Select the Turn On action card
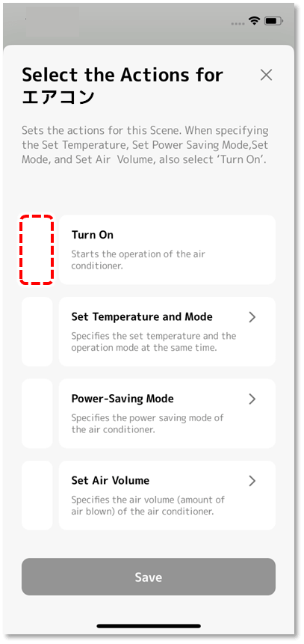Screen dimensions: 304x644 pos(167,249)
